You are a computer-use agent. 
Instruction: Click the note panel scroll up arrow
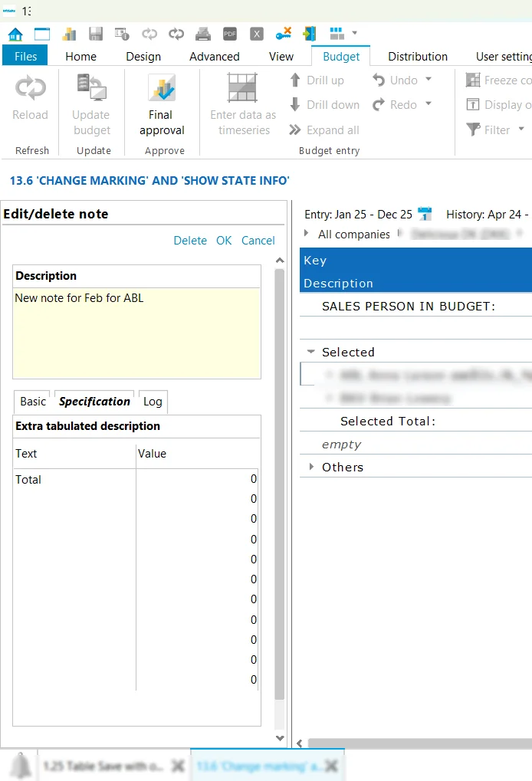280,261
